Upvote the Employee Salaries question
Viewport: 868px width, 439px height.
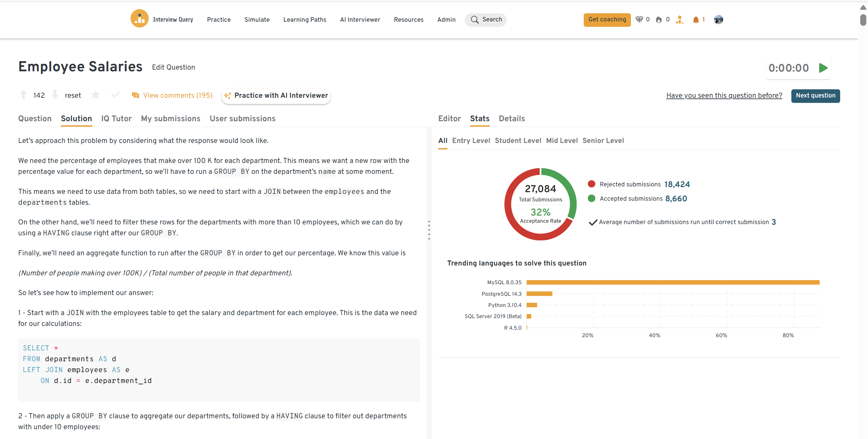click(x=23, y=95)
